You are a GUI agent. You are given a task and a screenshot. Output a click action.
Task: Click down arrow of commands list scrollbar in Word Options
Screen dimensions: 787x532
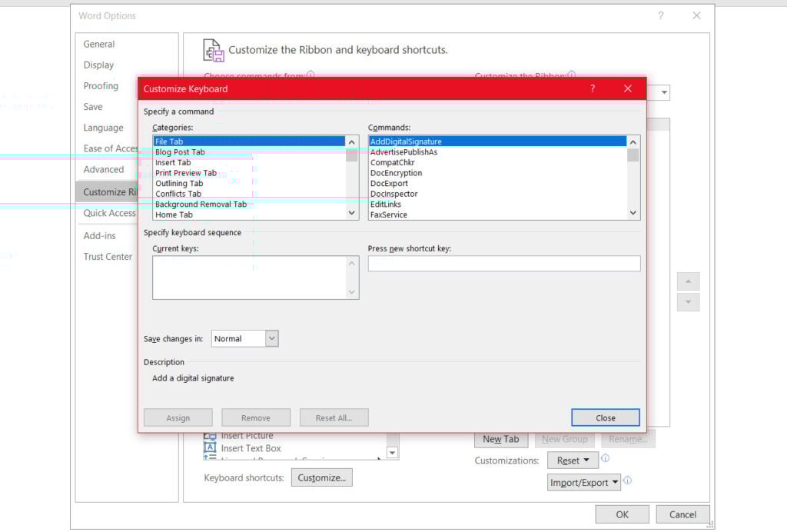[393, 453]
